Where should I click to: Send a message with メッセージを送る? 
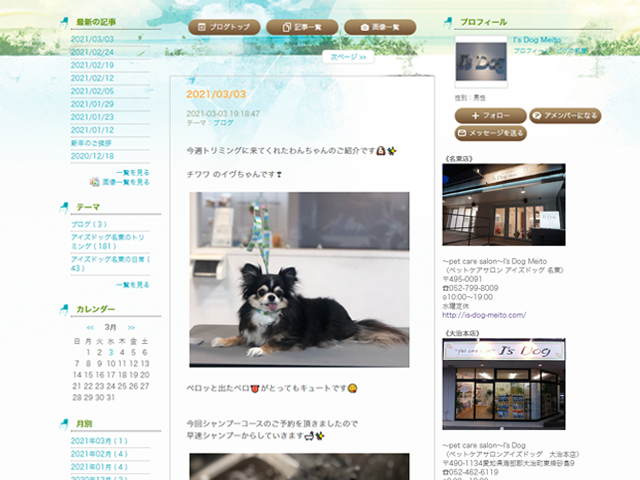[490, 133]
